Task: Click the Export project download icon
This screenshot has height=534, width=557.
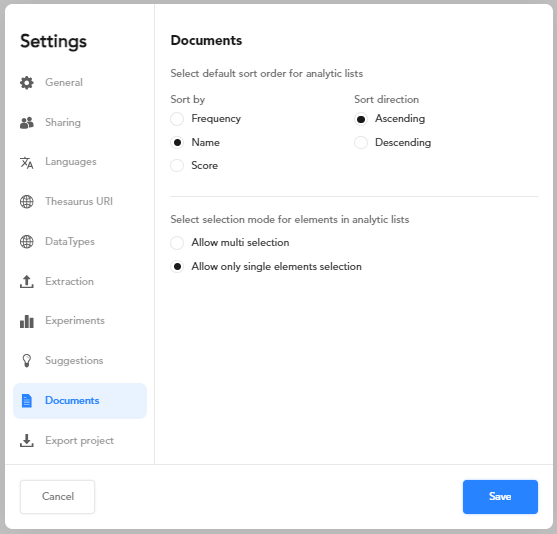Action: pyautogui.click(x=27, y=441)
